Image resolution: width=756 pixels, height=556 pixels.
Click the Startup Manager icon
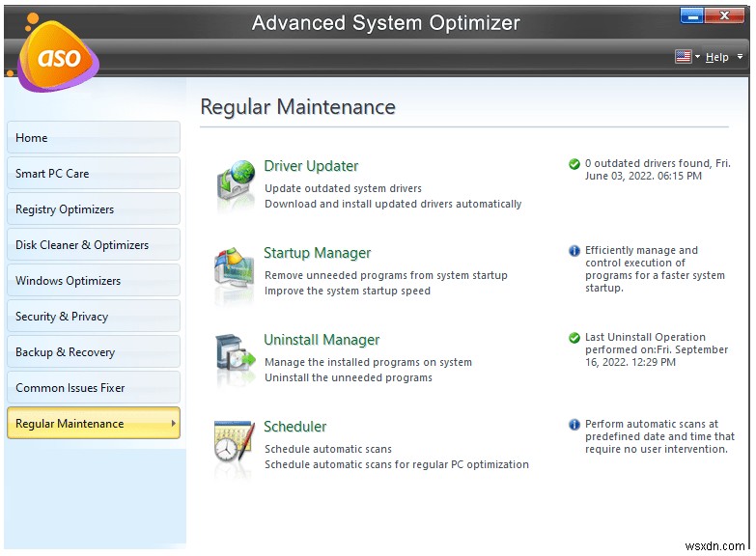click(x=235, y=267)
